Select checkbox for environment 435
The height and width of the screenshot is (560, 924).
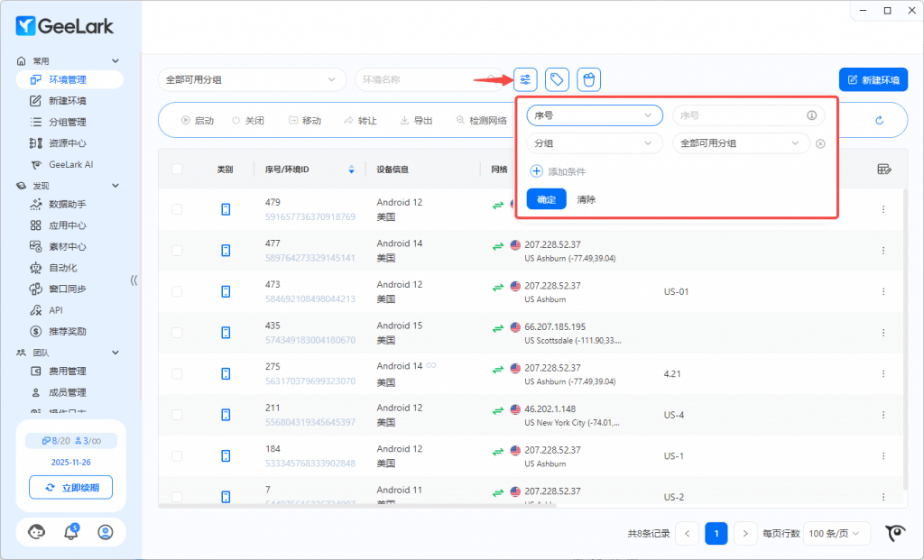click(x=177, y=333)
